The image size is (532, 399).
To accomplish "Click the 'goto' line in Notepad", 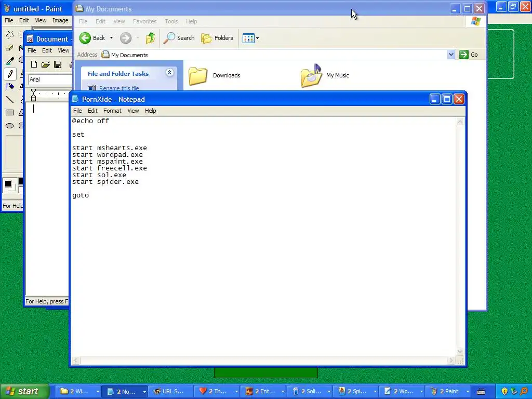I will [x=81, y=195].
